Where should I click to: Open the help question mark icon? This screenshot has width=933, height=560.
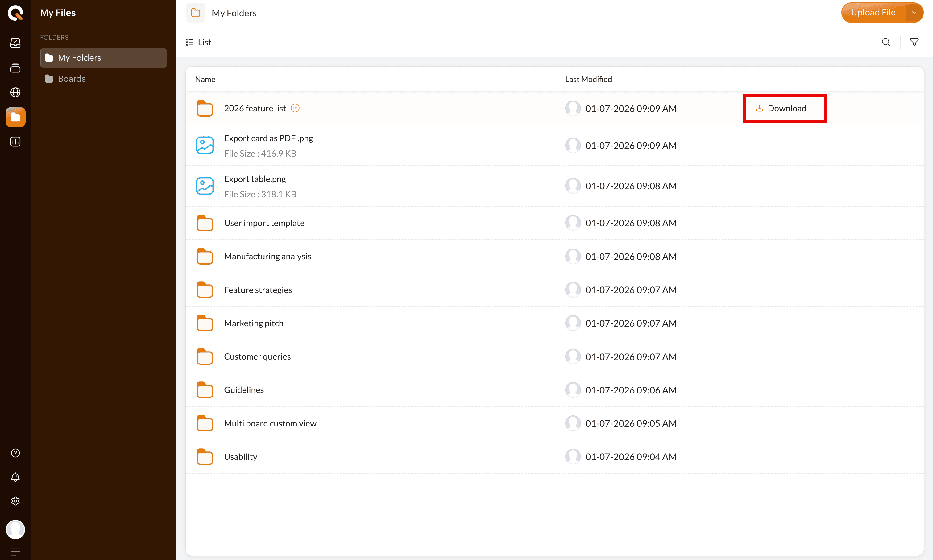coord(15,453)
